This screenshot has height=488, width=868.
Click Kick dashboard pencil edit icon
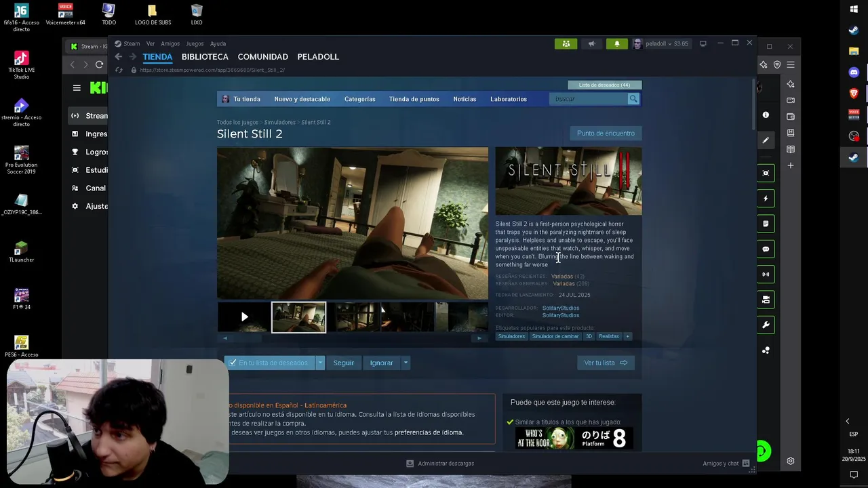click(x=766, y=140)
